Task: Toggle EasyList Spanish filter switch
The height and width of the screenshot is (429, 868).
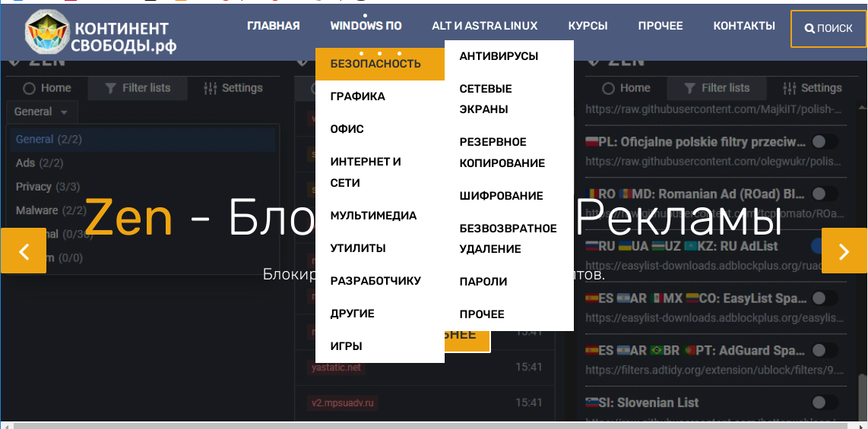Action: (825, 298)
